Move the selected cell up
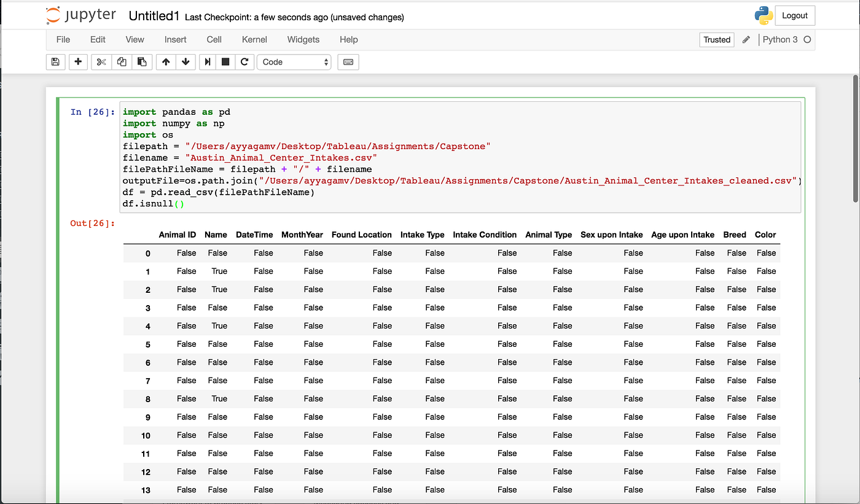This screenshot has width=860, height=504. click(x=165, y=61)
